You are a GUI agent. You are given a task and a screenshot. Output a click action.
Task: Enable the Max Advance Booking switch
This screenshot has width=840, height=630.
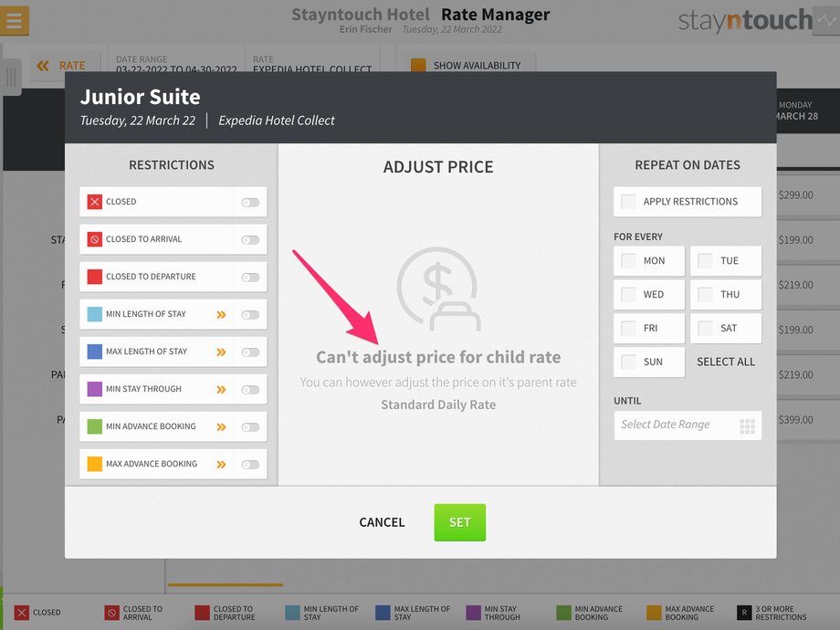point(250,465)
